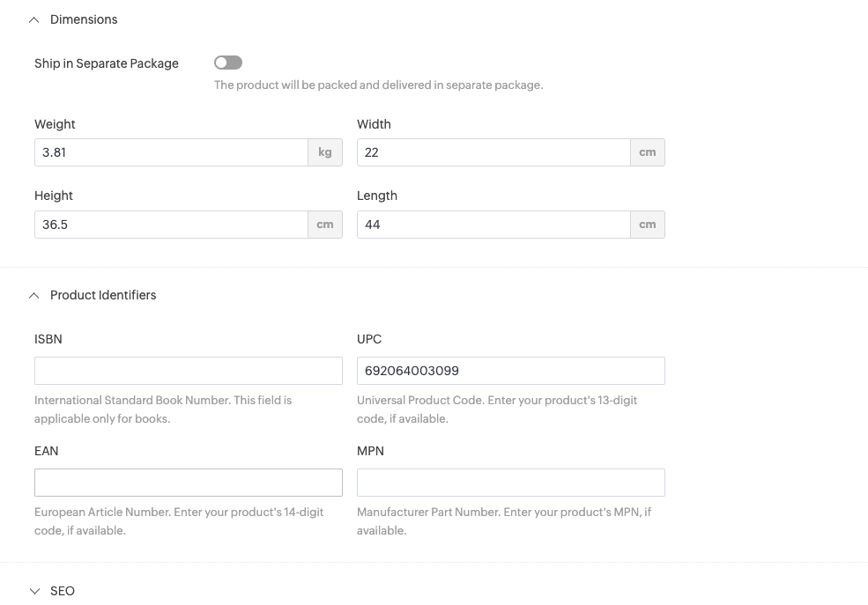Select the Height field showing 36.5
Image resolution: width=868 pixels, height=605 pixels.
[x=171, y=225]
